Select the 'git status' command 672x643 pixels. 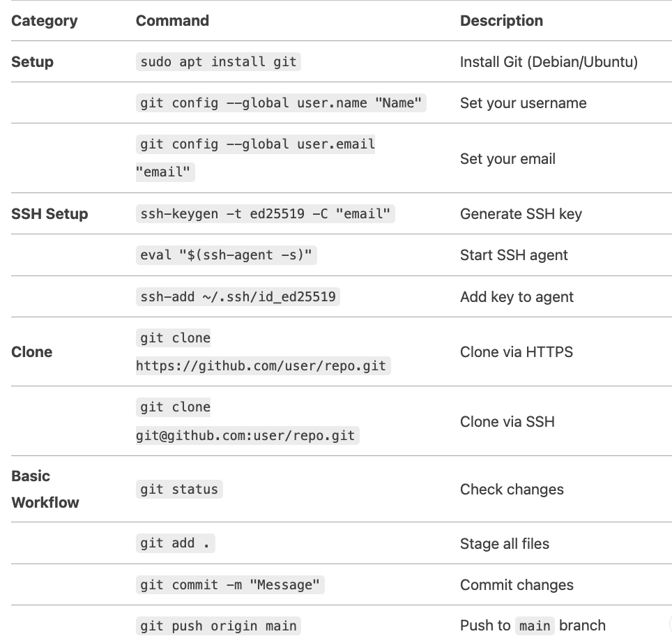tap(179, 489)
